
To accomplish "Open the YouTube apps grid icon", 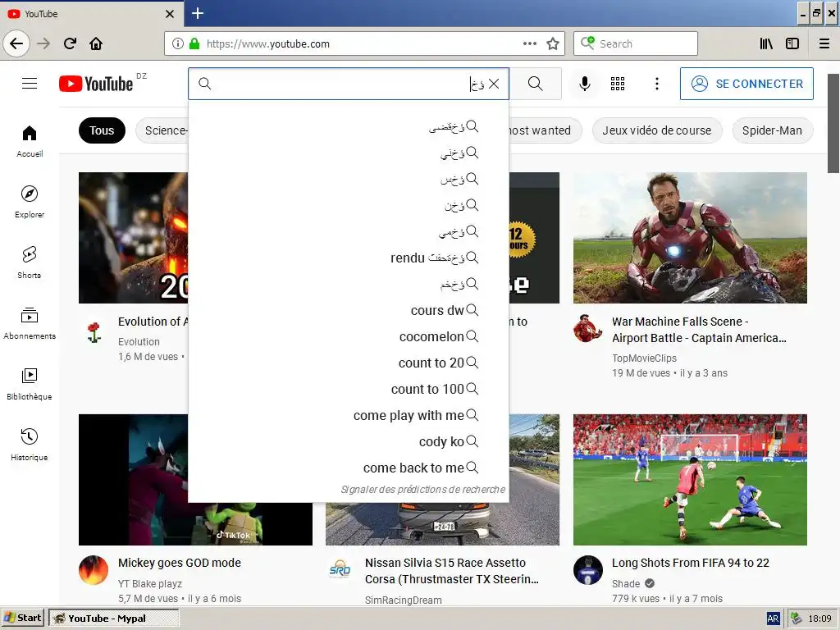I will (618, 84).
